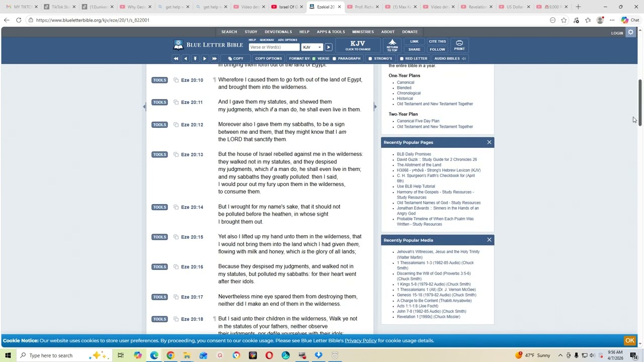
Task: Enable Strong's checkbox
Action: [370, 59]
